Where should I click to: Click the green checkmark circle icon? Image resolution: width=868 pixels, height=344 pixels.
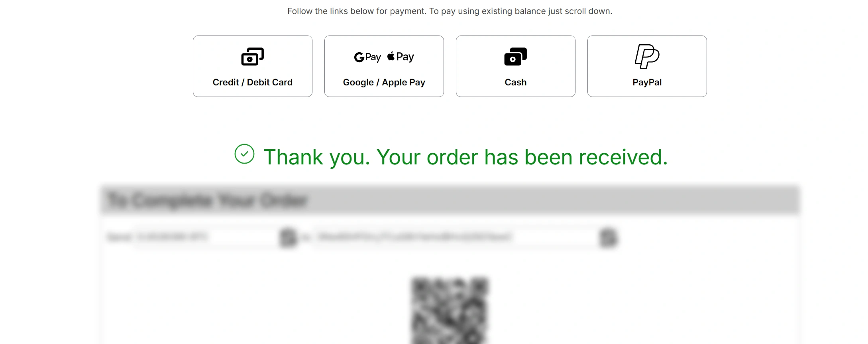pos(244,154)
